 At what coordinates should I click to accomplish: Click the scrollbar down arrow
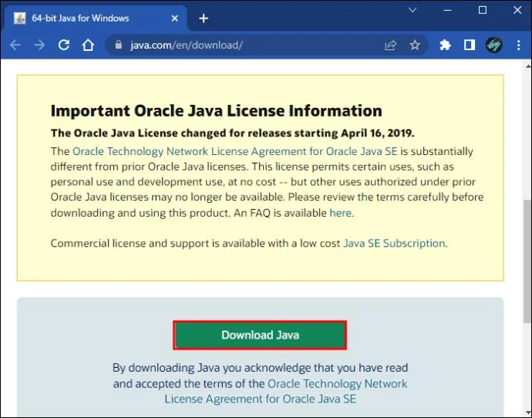click(527, 413)
